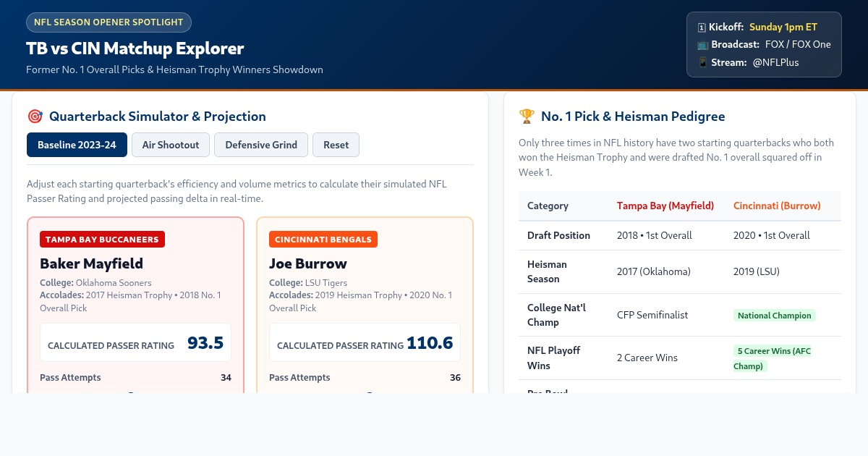Click the Joe Burrow name heading

pos(308,263)
